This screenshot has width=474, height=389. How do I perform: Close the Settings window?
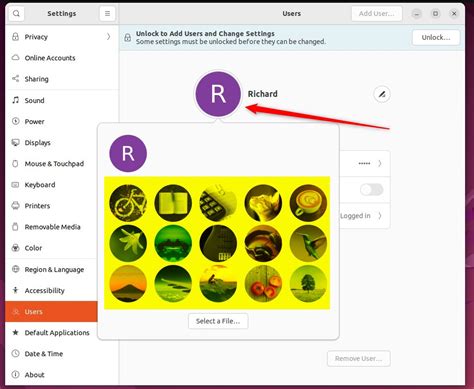(454, 14)
